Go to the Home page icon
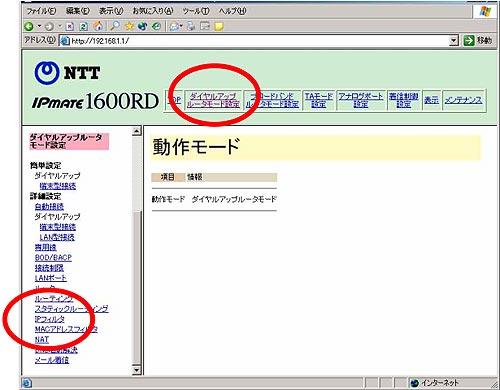The image size is (500, 390). [98, 26]
